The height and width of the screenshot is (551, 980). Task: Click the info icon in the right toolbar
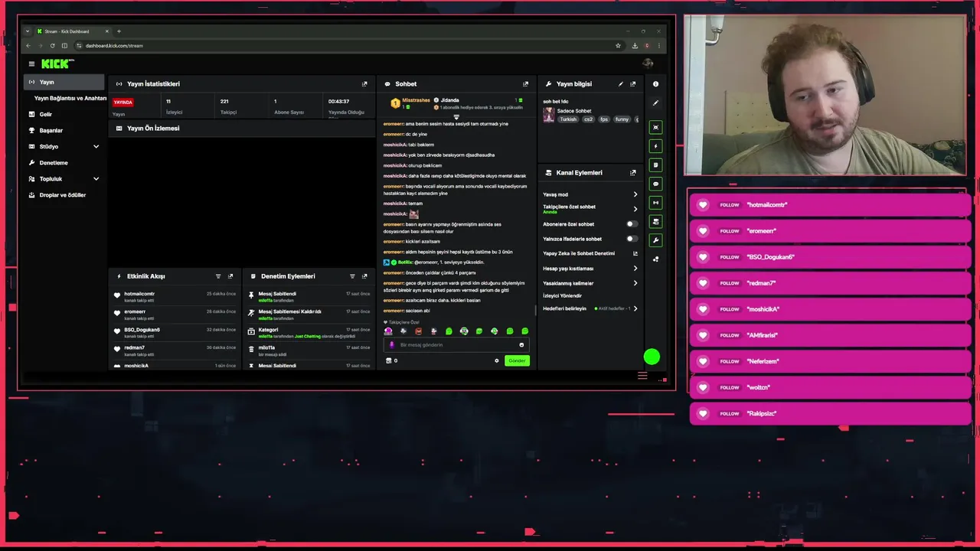[x=655, y=84]
